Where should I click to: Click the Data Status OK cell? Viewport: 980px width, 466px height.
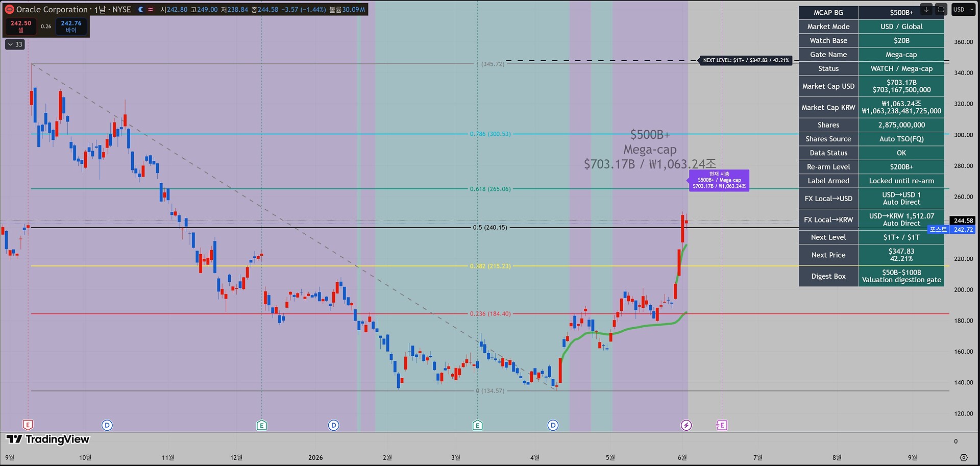pos(901,153)
